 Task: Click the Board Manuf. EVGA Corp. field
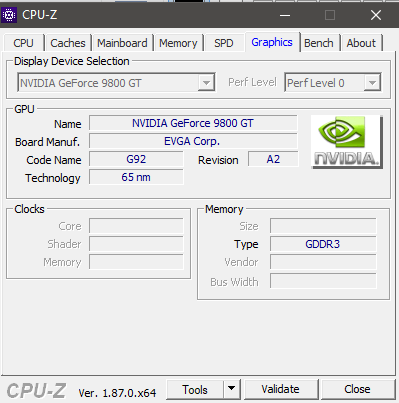[x=193, y=141]
